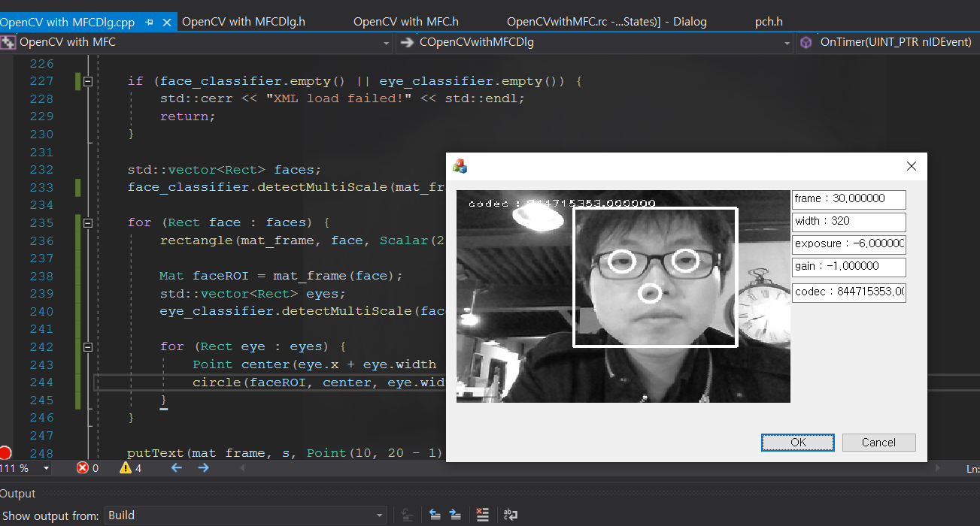The height and width of the screenshot is (526, 980).
Task: Toggle the breakpoint on line 248
Action: [x=8, y=452]
